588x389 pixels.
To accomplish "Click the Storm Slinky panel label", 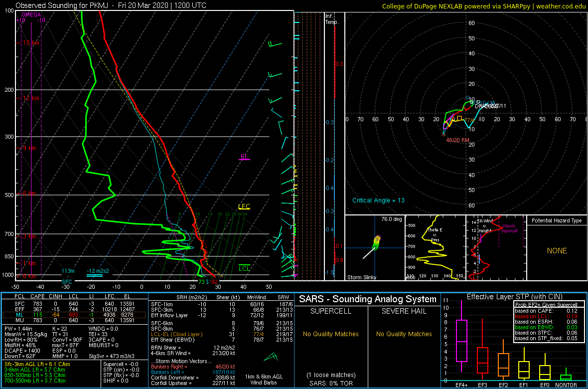I will click(361, 277).
